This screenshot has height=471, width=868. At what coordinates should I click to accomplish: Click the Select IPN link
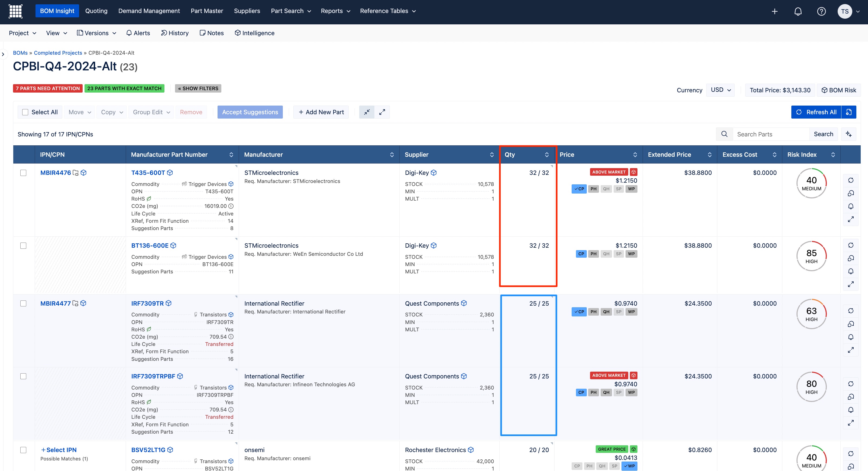[x=59, y=450]
